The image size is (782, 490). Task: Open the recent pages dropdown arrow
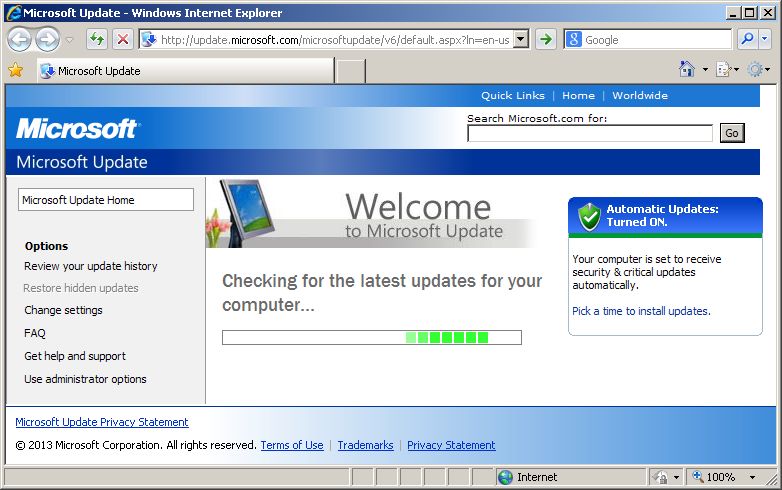click(69, 40)
